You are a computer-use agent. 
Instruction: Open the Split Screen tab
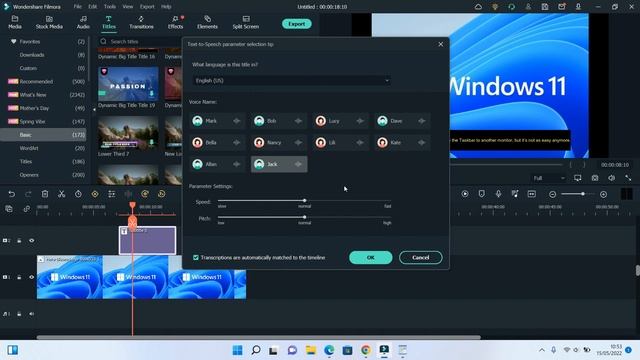coord(246,22)
